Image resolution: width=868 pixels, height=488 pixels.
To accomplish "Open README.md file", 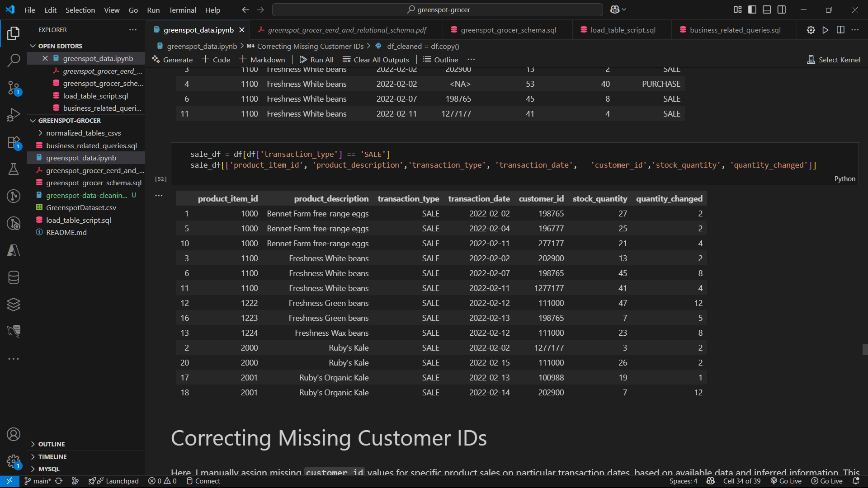I will click(x=66, y=232).
